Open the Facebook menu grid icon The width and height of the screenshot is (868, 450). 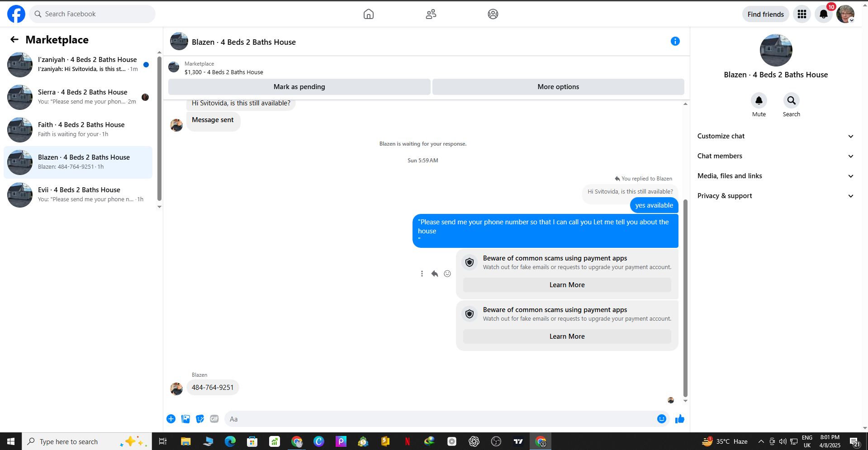(802, 14)
